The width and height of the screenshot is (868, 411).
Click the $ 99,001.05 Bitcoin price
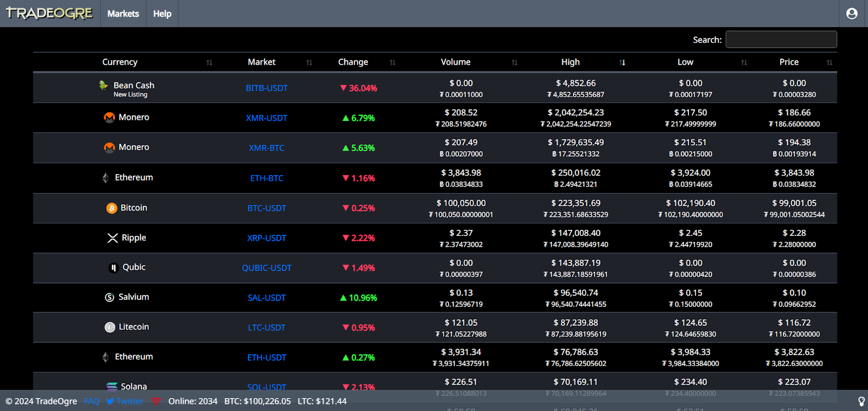794,203
